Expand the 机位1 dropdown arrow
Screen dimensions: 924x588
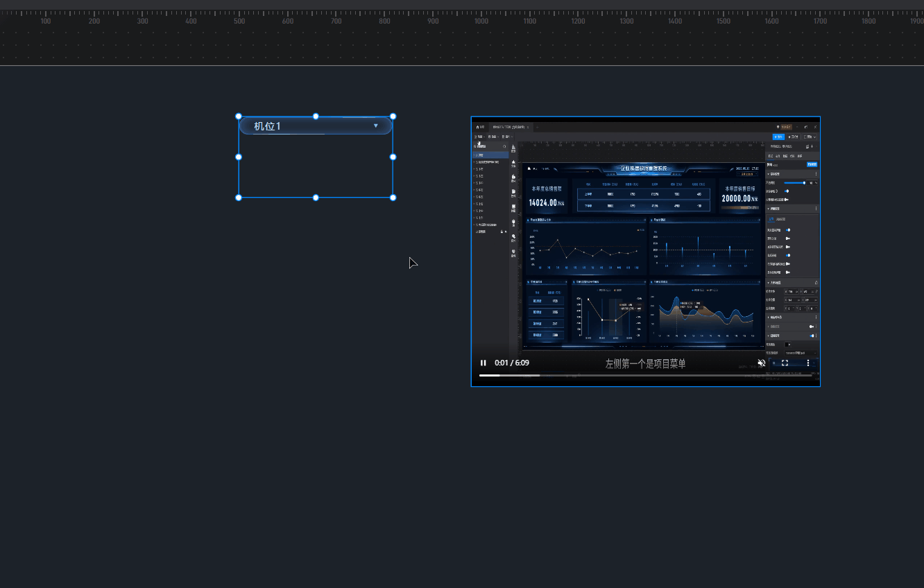tap(376, 126)
